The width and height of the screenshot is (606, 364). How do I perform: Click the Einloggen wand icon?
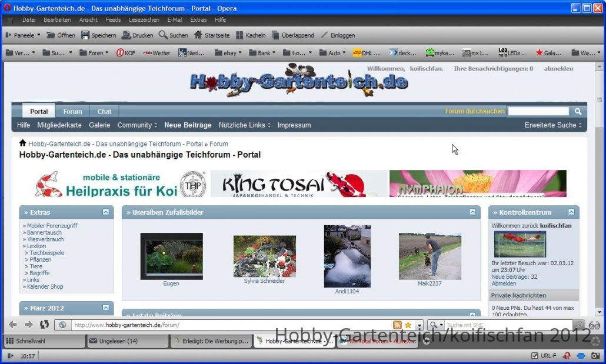324,35
